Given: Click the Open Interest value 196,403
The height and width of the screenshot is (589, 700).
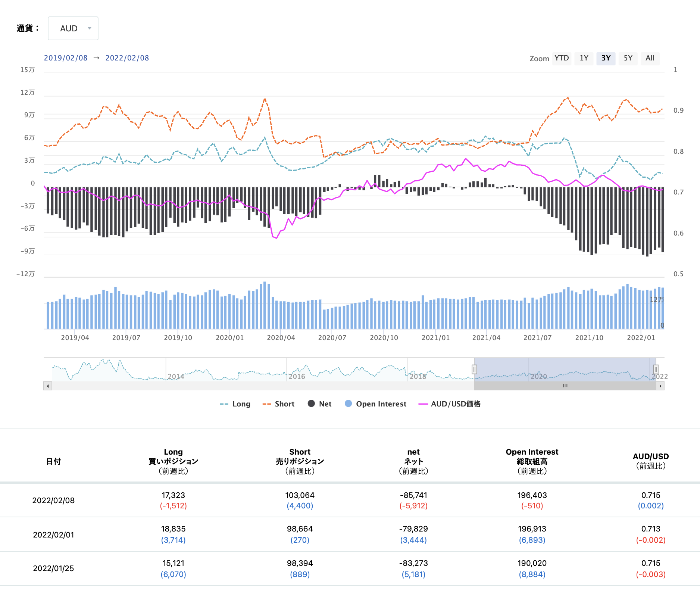Looking at the screenshot, I should click(x=532, y=495).
